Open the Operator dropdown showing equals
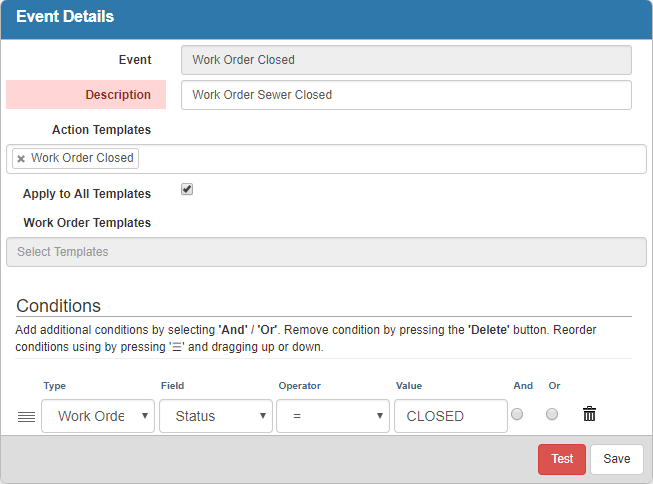The width and height of the screenshot is (653, 484). click(333, 416)
